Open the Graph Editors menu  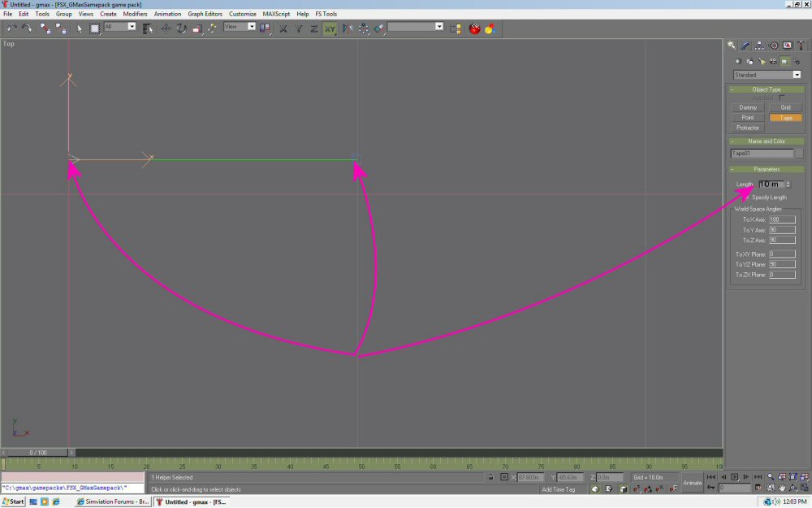coord(205,14)
